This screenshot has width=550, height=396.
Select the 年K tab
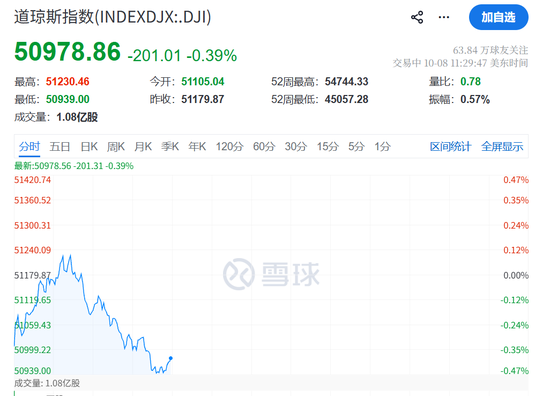point(197,146)
